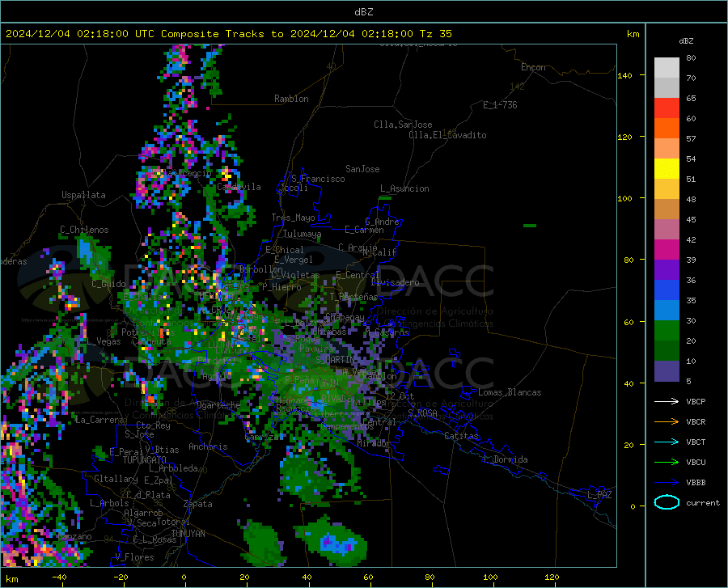Click the cyan 'current' ellipse symbol
The height and width of the screenshot is (588, 728).
click(x=667, y=502)
